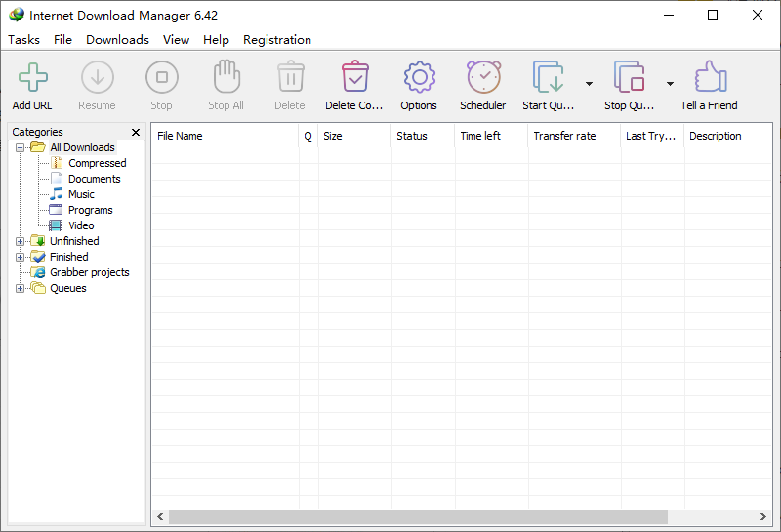This screenshot has height=532, width=781.
Task: Expand the Unfinished tree node
Action: (20, 241)
